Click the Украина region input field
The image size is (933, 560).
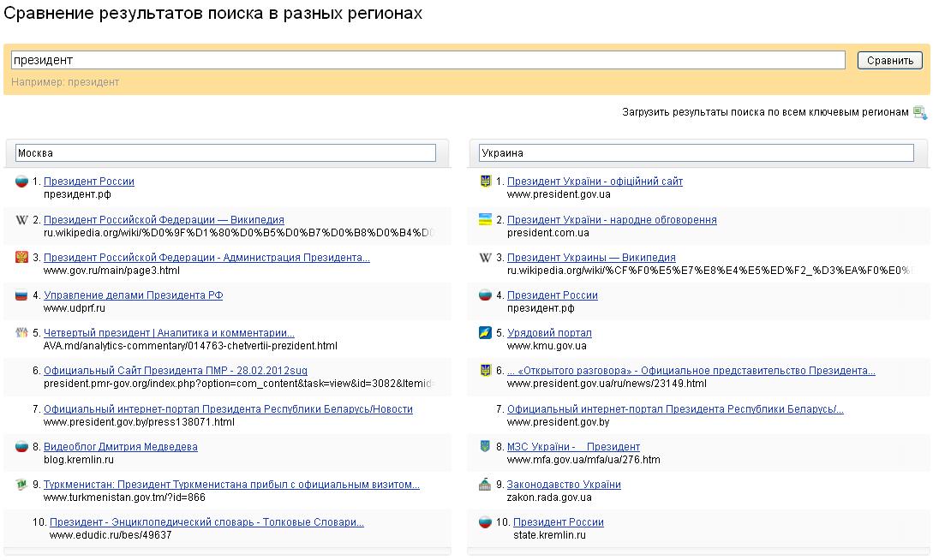coord(696,153)
